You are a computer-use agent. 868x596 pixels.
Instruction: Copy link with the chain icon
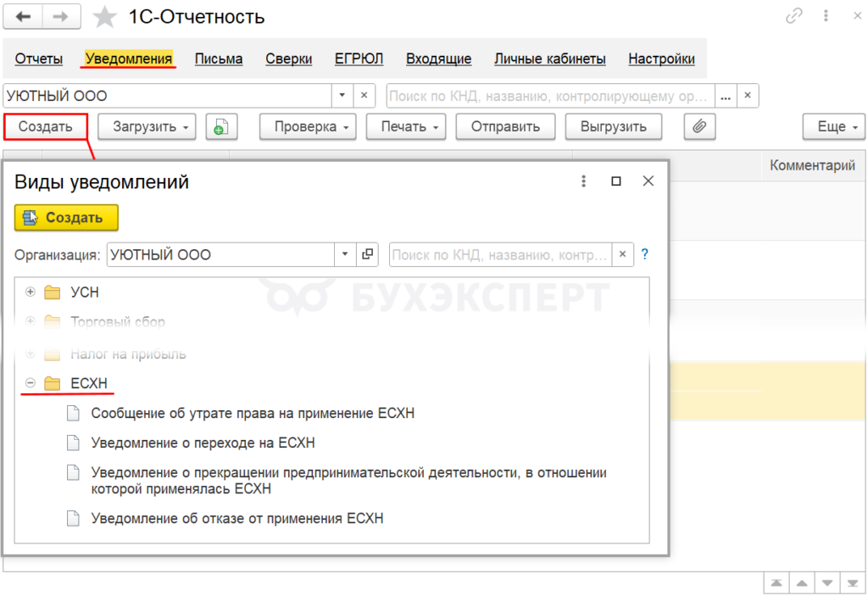coord(793,16)
